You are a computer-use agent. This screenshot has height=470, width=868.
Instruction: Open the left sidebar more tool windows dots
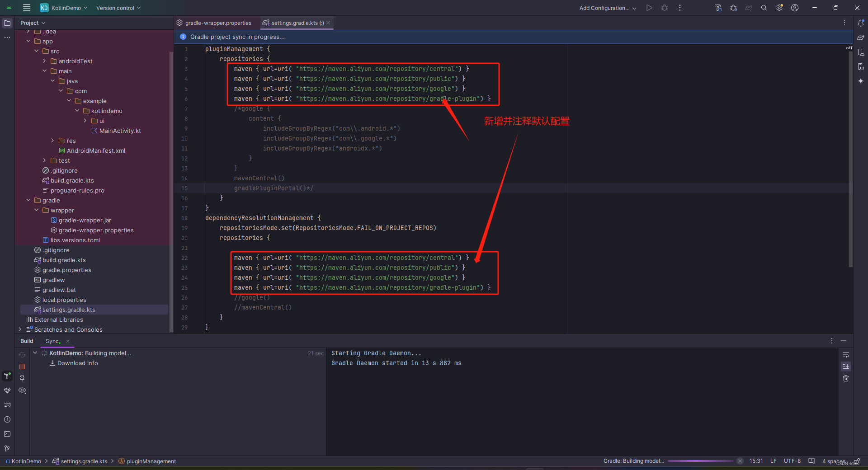click(7, 38)
